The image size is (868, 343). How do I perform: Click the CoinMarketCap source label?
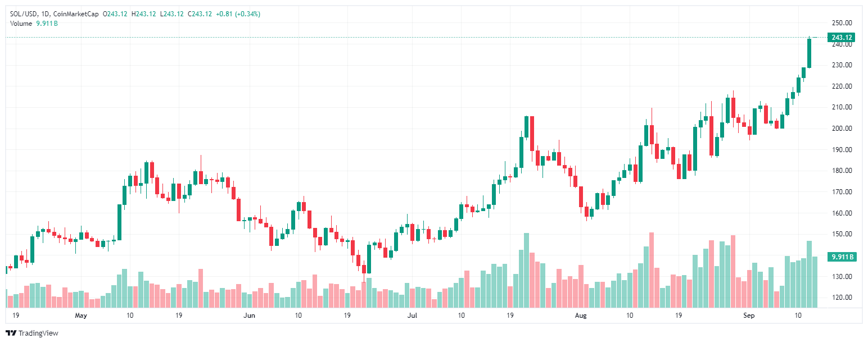pyautogui.click(x=74, y=14)
